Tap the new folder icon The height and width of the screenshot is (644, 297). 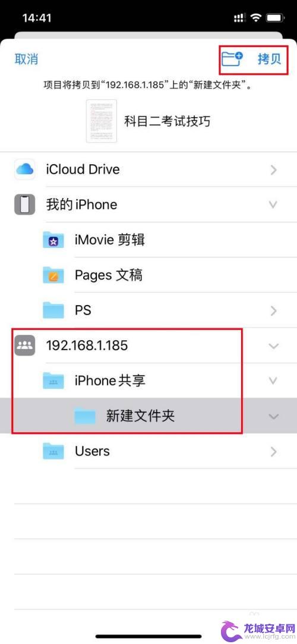232,59
